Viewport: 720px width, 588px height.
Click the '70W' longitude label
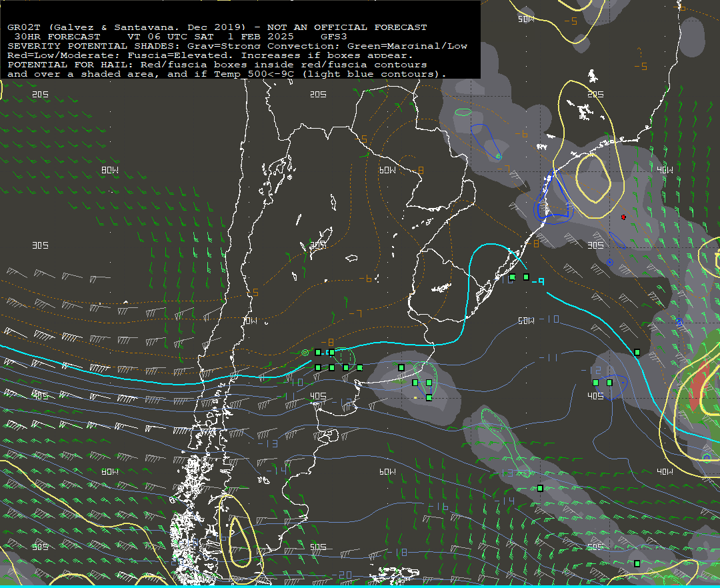click(250, 321)
